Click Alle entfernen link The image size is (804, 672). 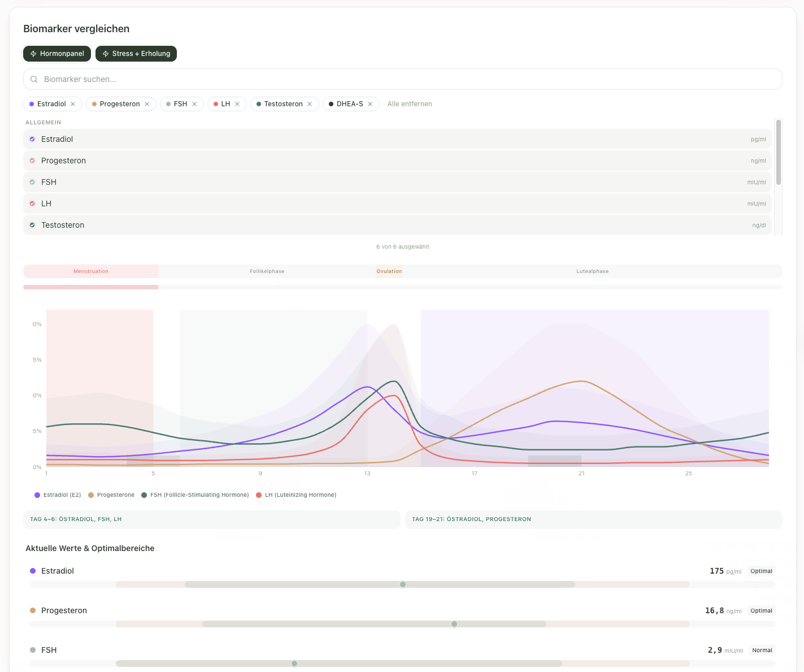pyautogui.click(x=410, y=104)
